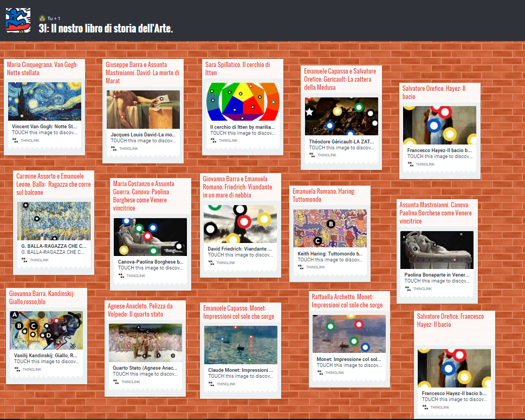Click ThingLink icon on Canova-Paolina Borghese card

pos(121,275)
